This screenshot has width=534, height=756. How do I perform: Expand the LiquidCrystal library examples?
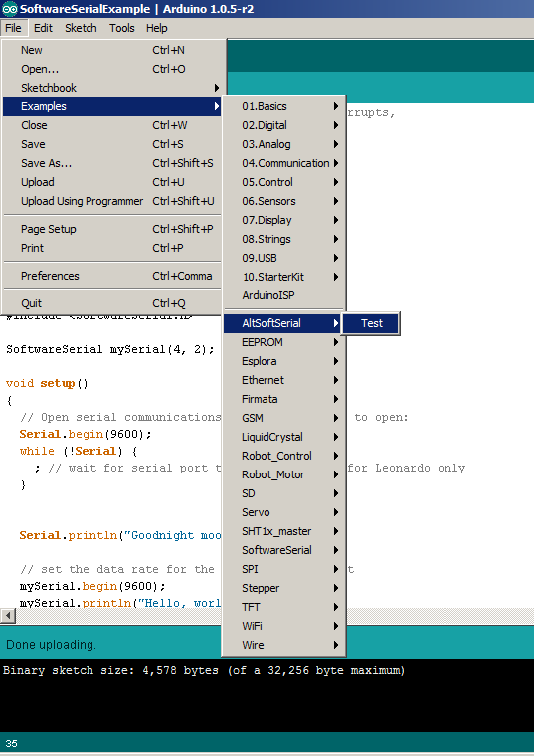(284, 437)
